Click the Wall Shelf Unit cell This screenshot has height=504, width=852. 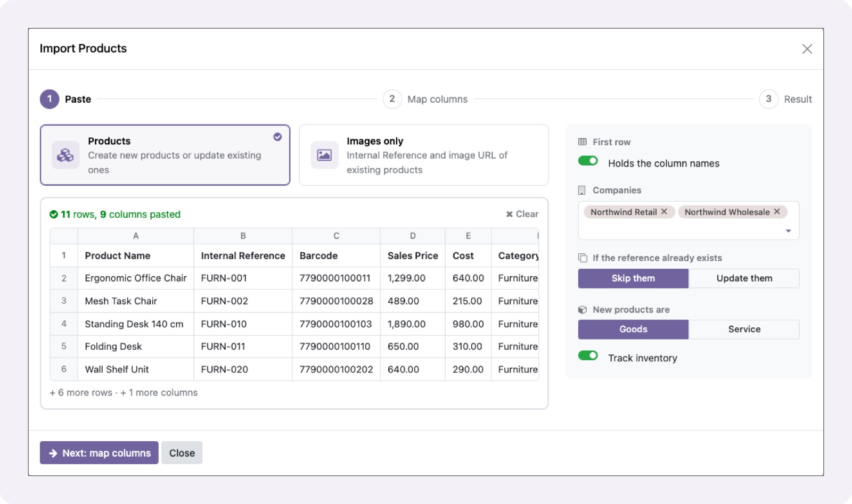coord(136,369)
